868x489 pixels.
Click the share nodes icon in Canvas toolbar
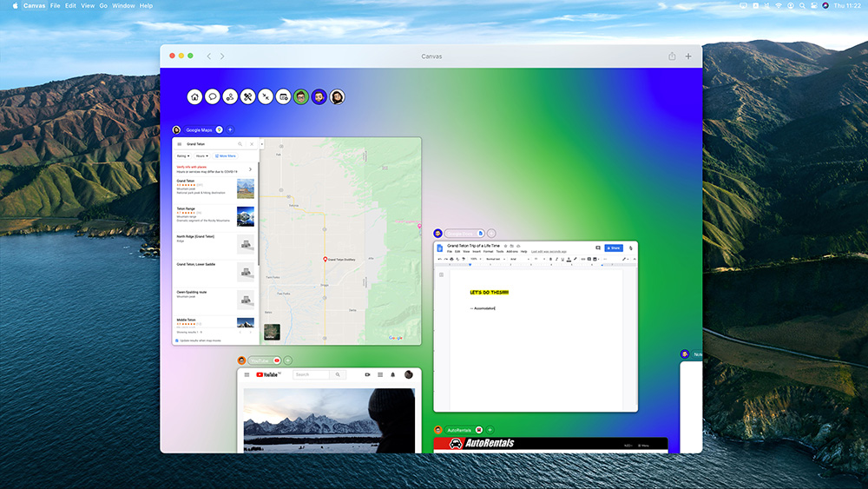[x=230, y=97]
